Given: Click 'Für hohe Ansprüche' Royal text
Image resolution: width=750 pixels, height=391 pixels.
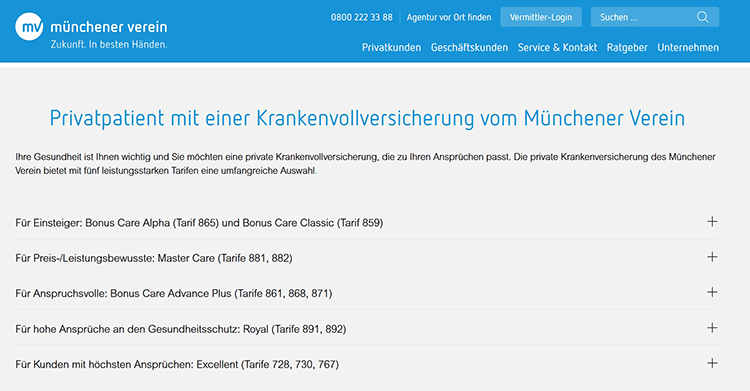Looking at the screenshot, I should click(x=181, y=329).
